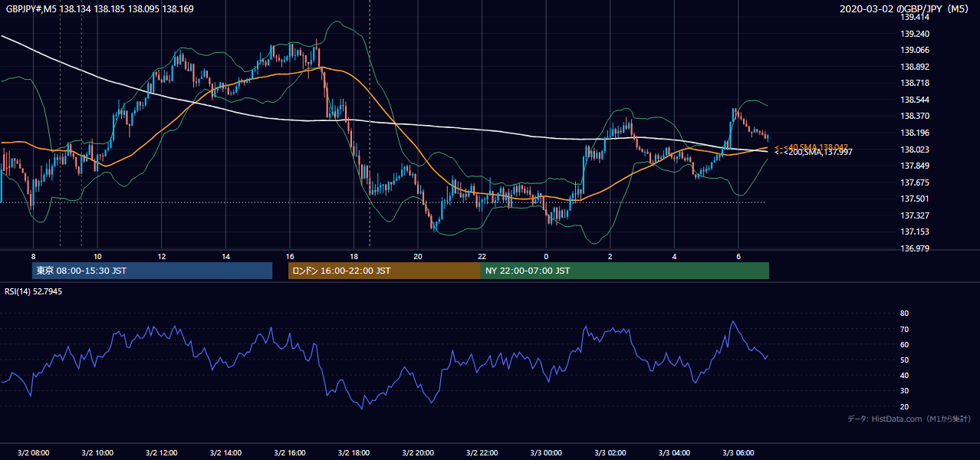980x460 pixels.
Task: Click price axis value 136.979
Action: pos(916,249)
